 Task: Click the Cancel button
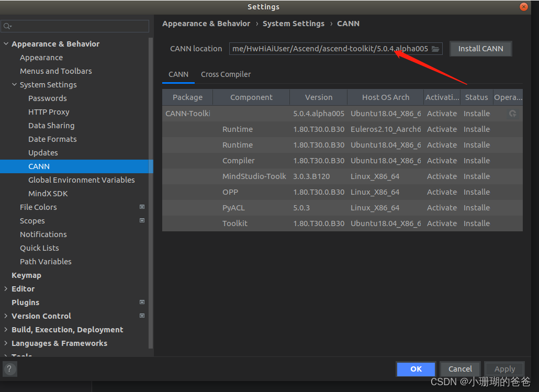pyautogui.click(x=460, y=369)
